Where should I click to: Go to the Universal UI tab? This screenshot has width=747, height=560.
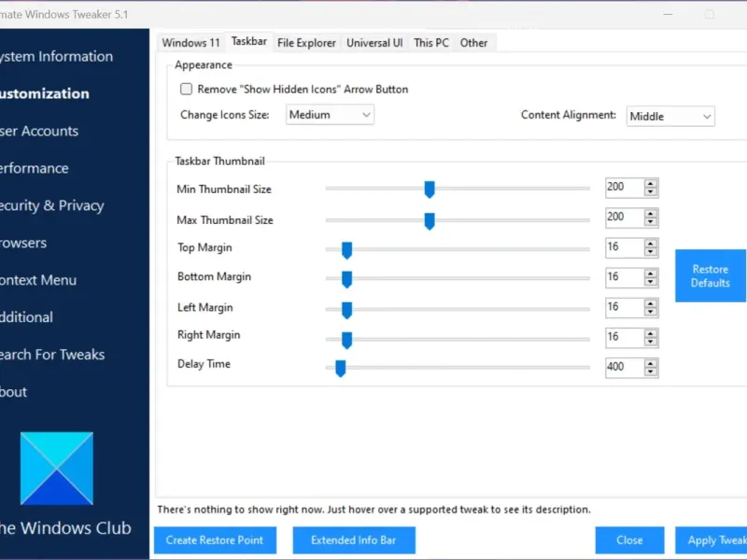(x=374, y=43)
